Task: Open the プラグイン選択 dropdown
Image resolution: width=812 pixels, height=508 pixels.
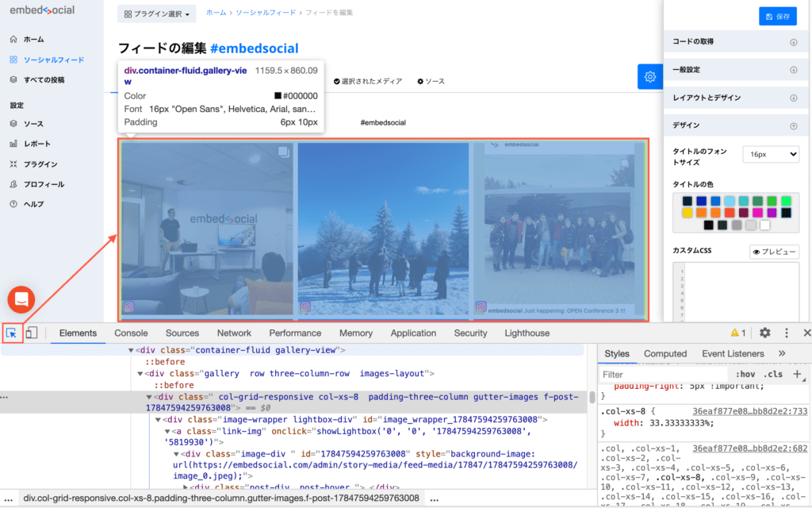Action: [x=156, y=14]
